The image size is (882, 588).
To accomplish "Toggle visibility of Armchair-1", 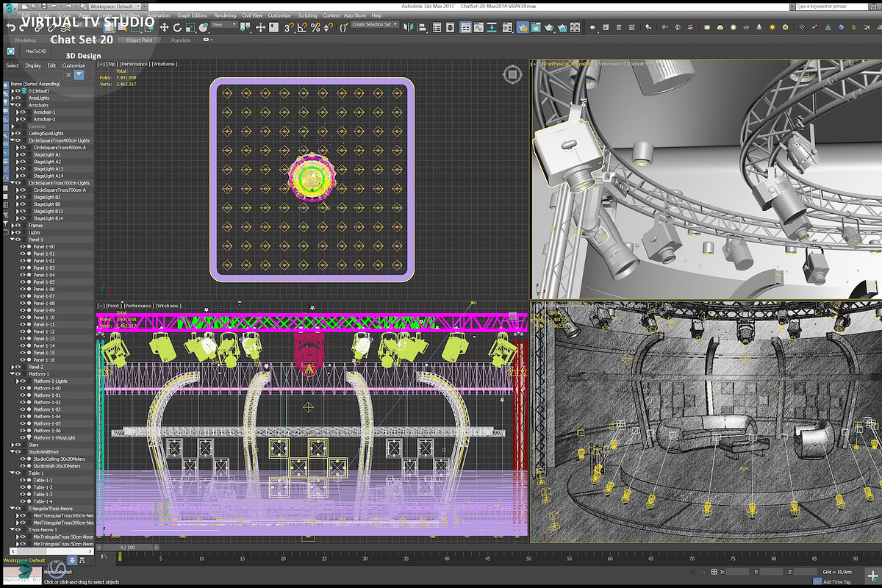I will point(23,112).
